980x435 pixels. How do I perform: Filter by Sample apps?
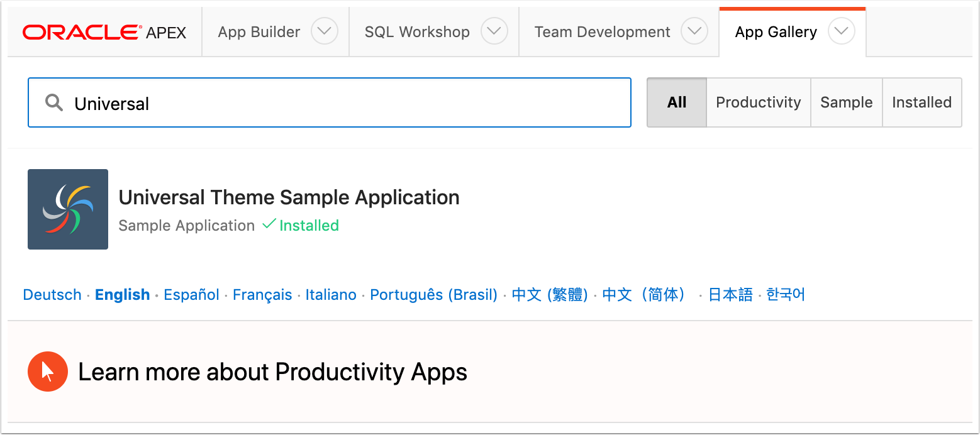847,102
